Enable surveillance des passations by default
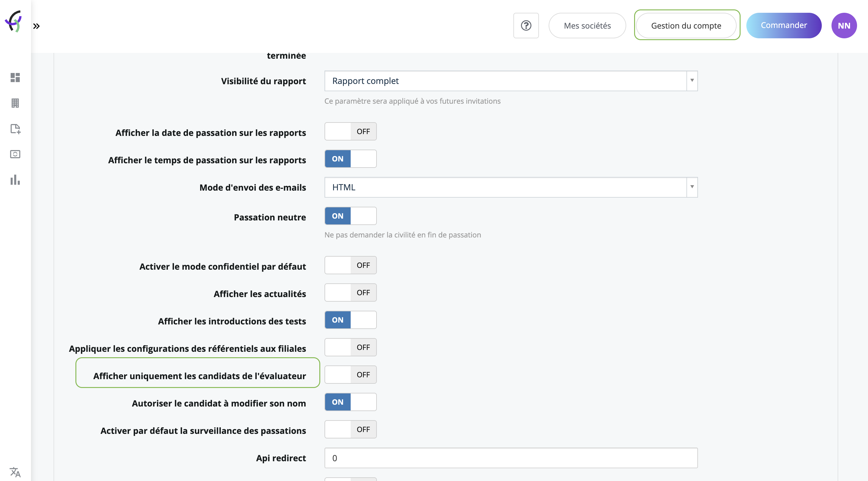Image resolution: width=868 pixels, height=481 pixels. (x=350, y=429)
